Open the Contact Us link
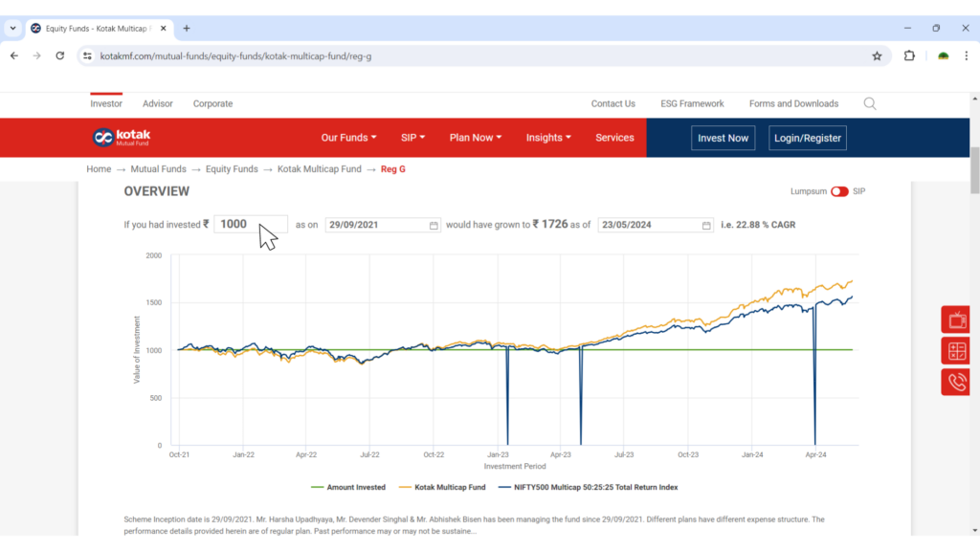The width and height of the screenshot is (980, 551). click(613, 103)
